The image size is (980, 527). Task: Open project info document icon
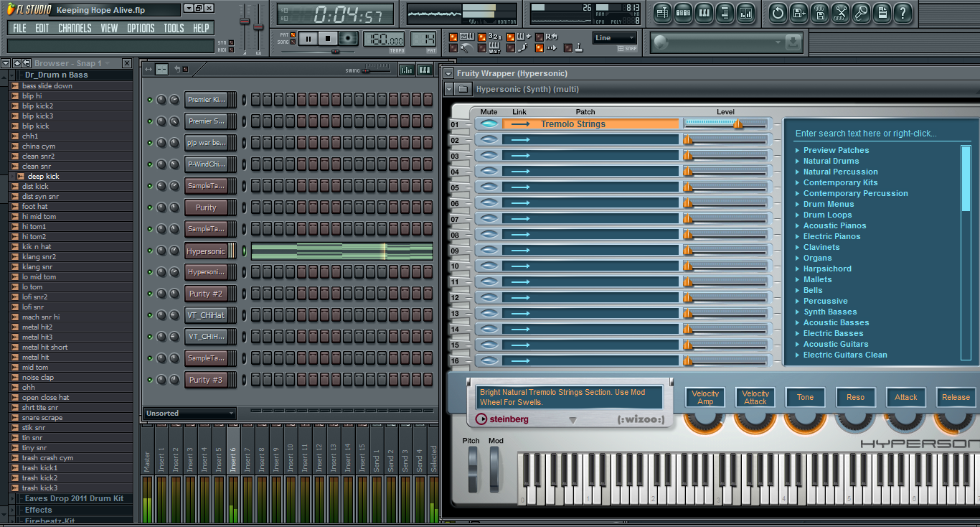882,12
